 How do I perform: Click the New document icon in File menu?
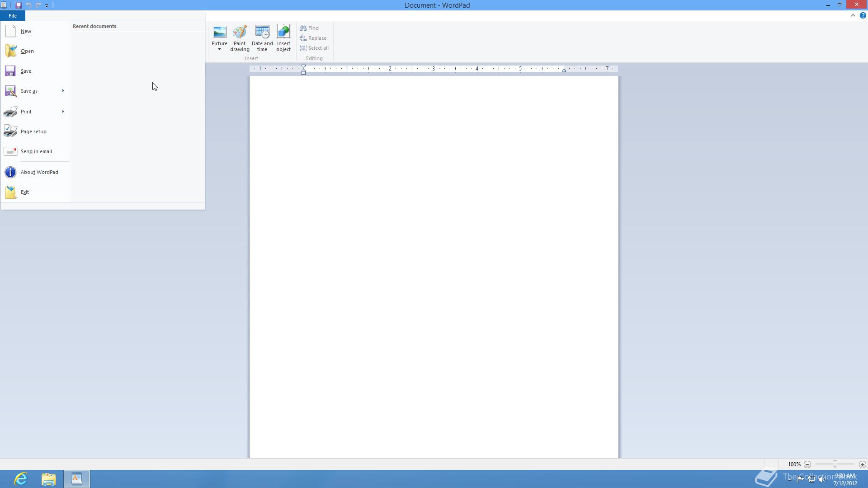click(x=10, y=31)
